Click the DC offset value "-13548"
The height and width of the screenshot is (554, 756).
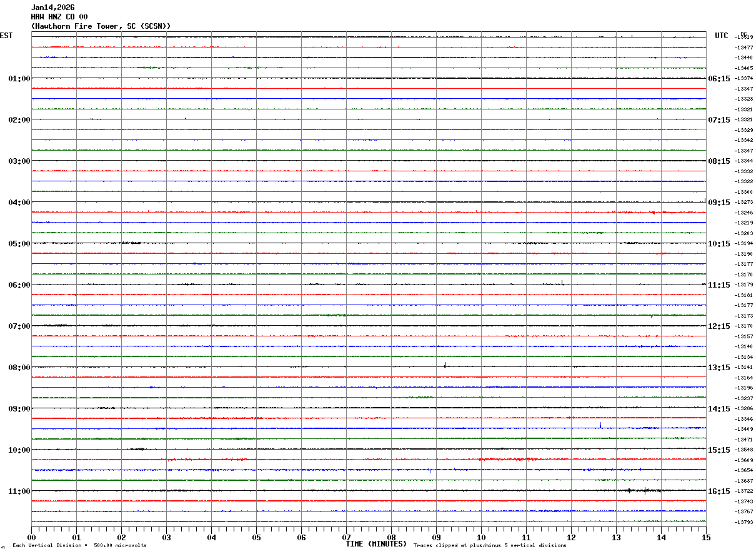coord(744,450)
